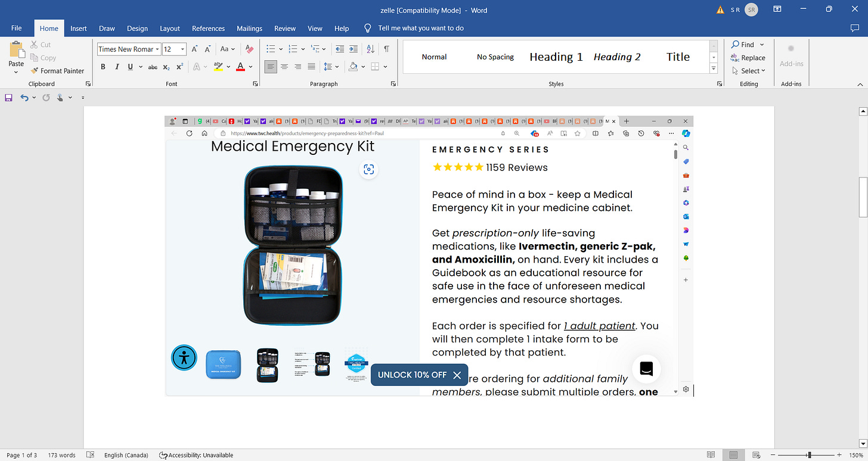868x461 pixels.
Task: Apply the No Spacing style
Action: coord(495,57)
